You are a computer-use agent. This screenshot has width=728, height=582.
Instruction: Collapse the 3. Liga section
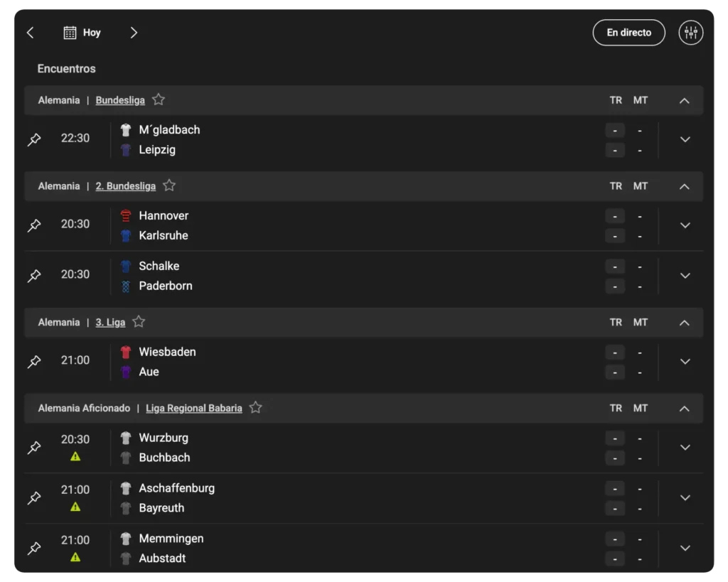click(685, 323)
